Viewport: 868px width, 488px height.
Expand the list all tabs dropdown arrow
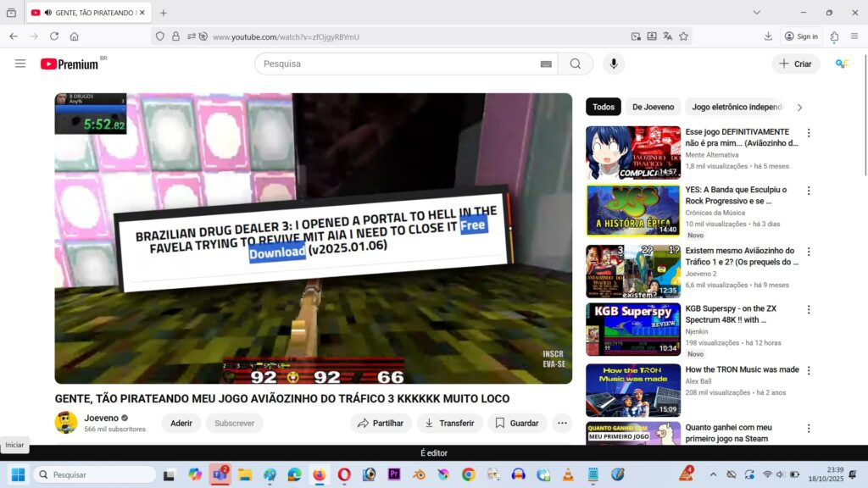tap(756, 13)
